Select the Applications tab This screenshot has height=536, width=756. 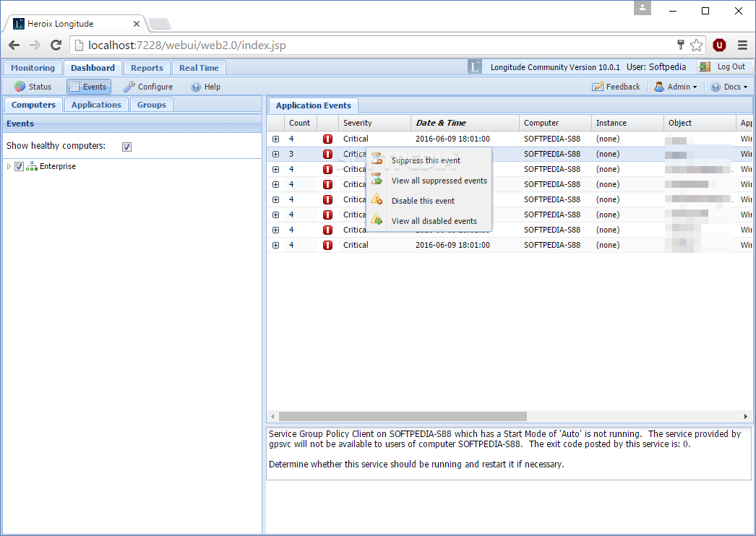96,105
